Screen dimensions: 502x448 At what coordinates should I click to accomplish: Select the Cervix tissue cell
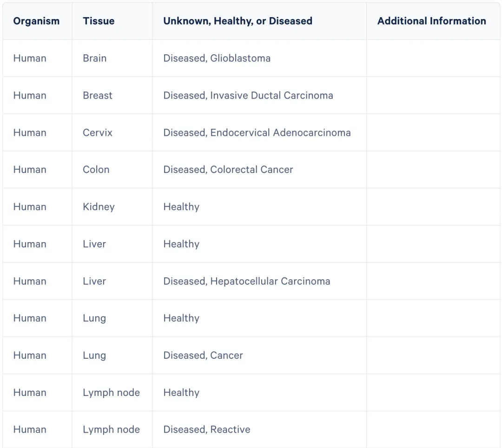pyautogui.click(x=98, y=132)
